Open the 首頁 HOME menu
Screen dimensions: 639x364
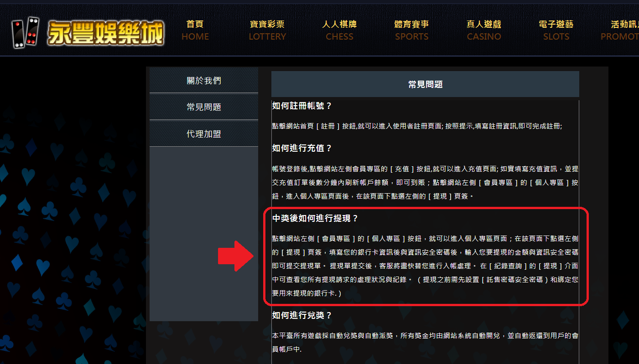tap(195, 31)
